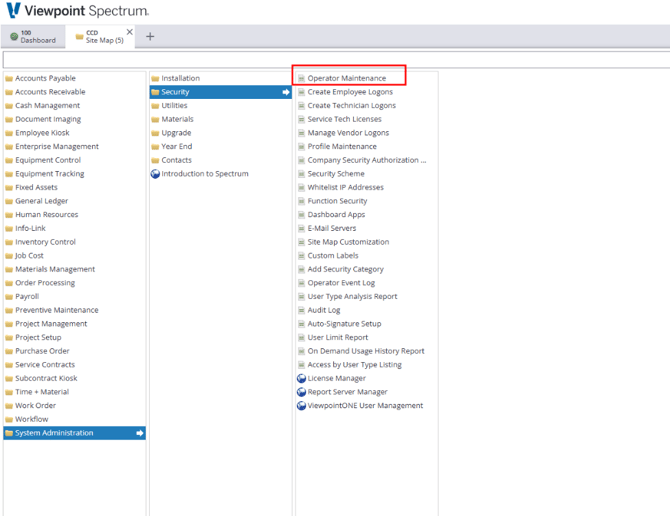Image resolution: width=670 pixels, height=516 pixels.
Task: Click the Inventory Control folder icon
Action: click(9, 243)
